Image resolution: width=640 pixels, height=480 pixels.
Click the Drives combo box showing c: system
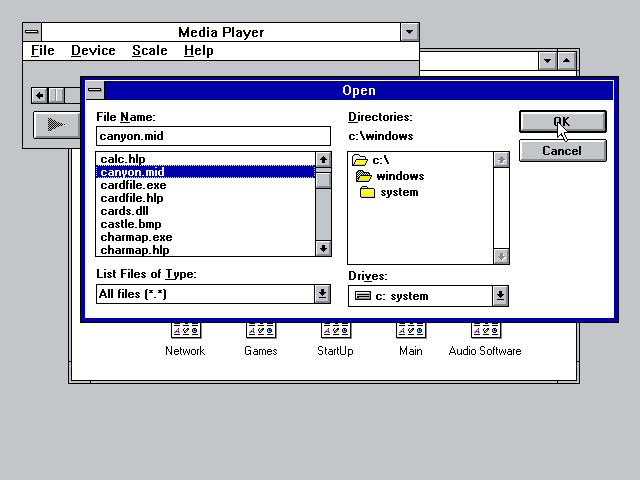click(x=428, y=296)
